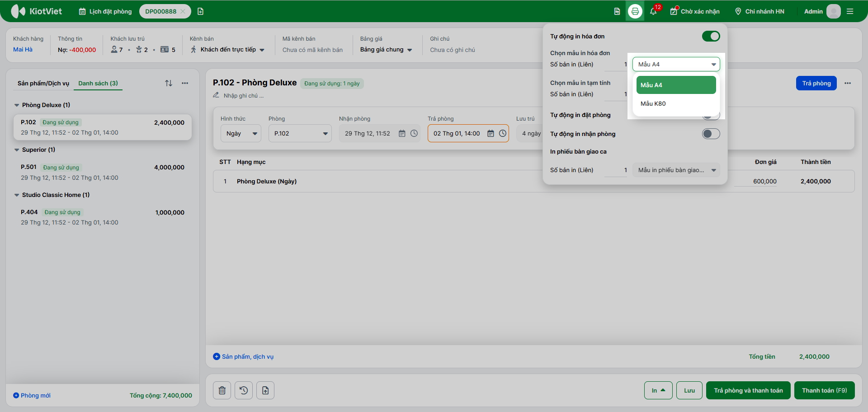Click the Chưa có ghi chú note field
The width and height of the screenshot is (868, 412).
tap(453, 50)
